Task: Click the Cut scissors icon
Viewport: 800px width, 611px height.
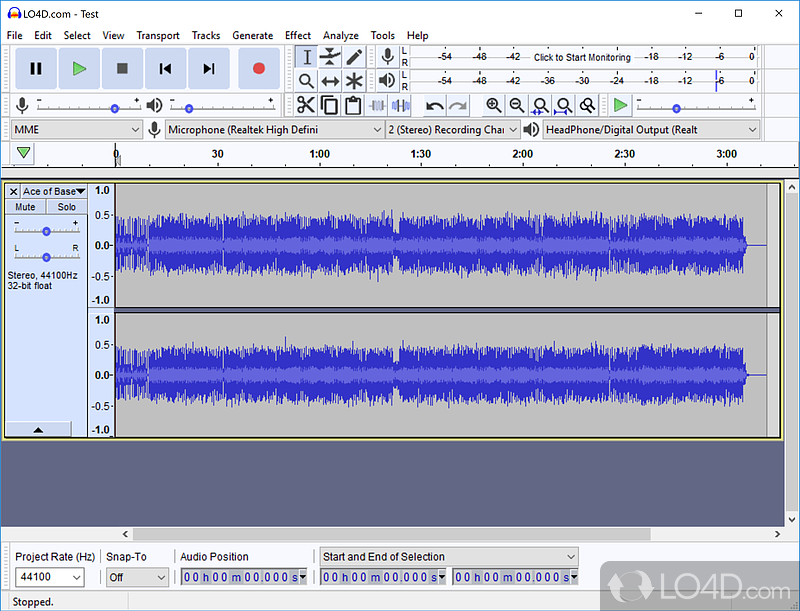Action: click(x=306, y=106)
